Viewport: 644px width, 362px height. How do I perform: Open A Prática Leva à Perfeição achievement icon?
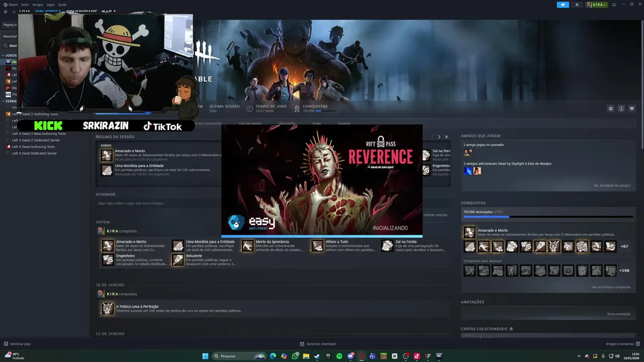coord(108,308)
